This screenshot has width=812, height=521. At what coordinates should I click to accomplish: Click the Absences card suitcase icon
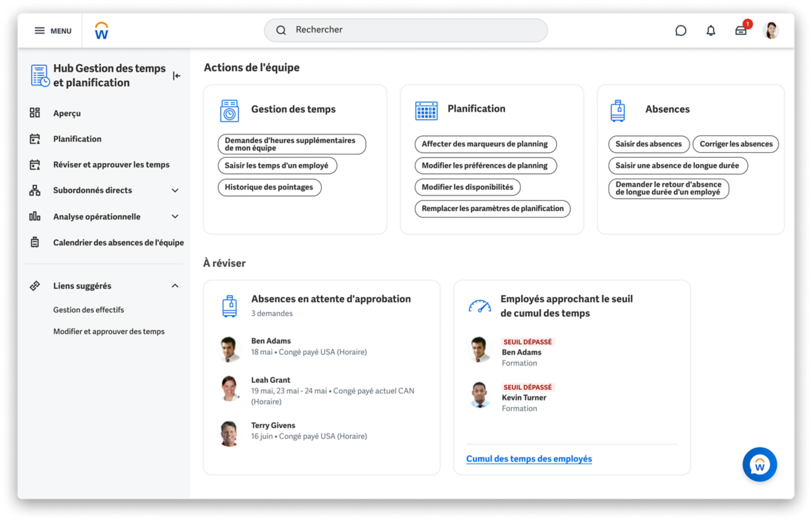(x=618, y=110)
